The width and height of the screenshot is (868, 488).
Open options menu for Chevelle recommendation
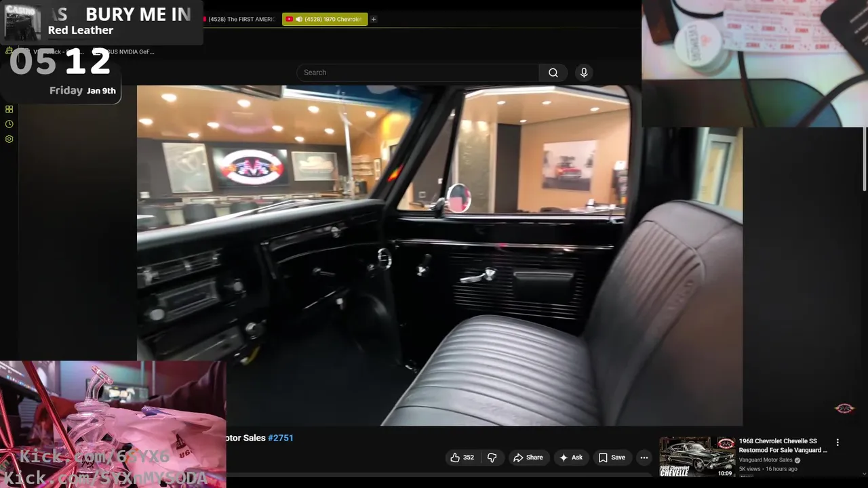pyautogui.click(x=837, y=442)
